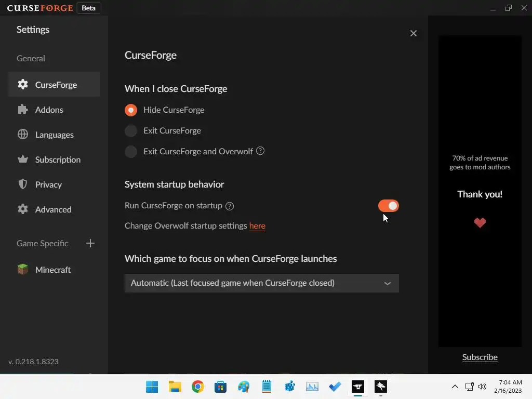Click the CurseForge anvil taskbar icon
Image resolution: width=532 pixels, height=399 pixels.
358,387
